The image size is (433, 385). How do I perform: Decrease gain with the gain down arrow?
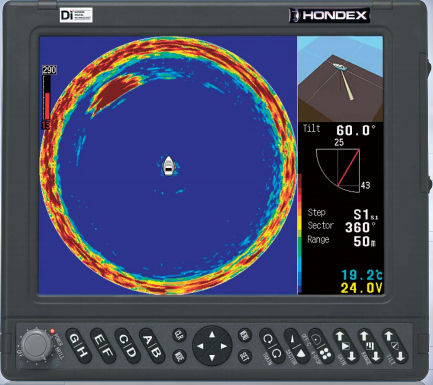351,356
